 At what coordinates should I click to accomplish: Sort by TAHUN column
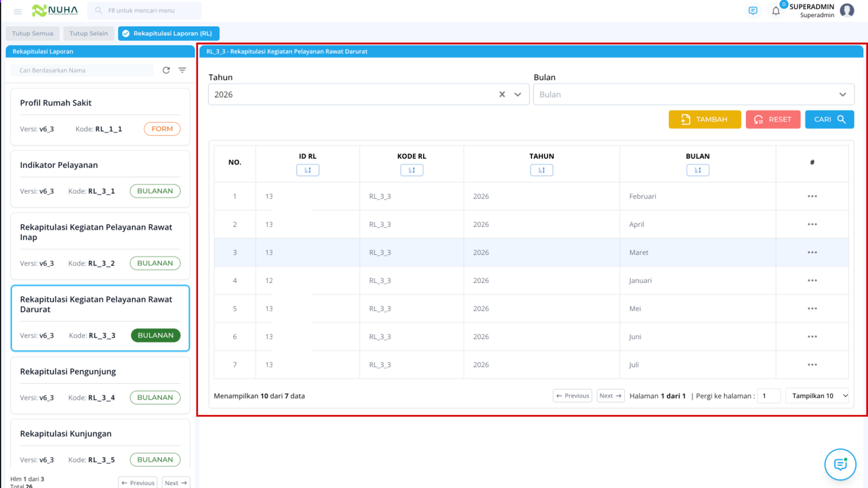pos(541,170)
